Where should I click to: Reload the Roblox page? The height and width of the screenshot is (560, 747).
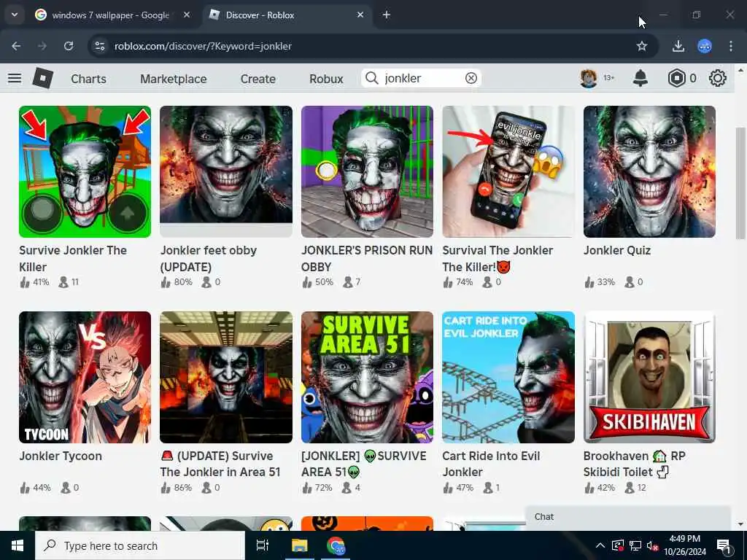(69, 46)
